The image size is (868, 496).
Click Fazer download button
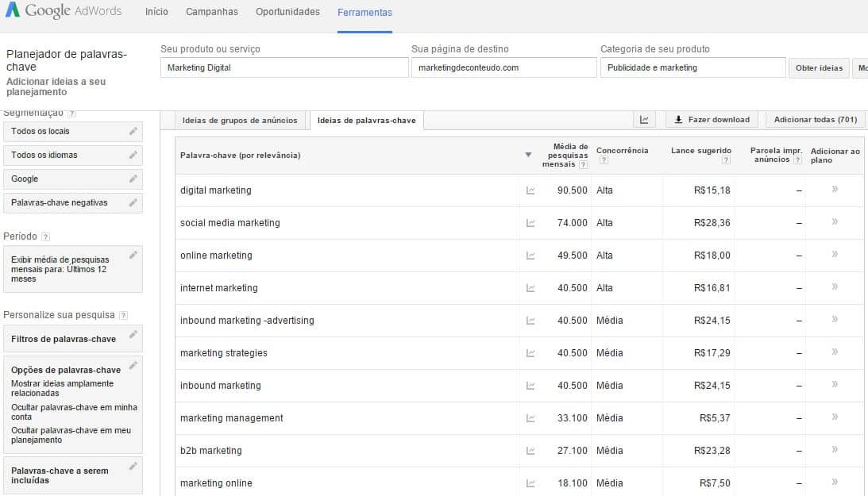[x=713, y=120]
